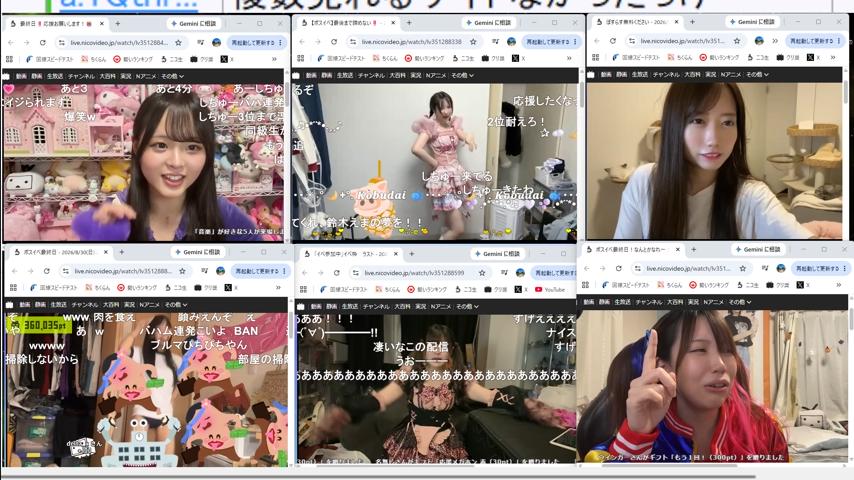This screenshot has width=854, height=480.
Task: Click the 360,035pt score badge
Action: [x=38, y=325]
